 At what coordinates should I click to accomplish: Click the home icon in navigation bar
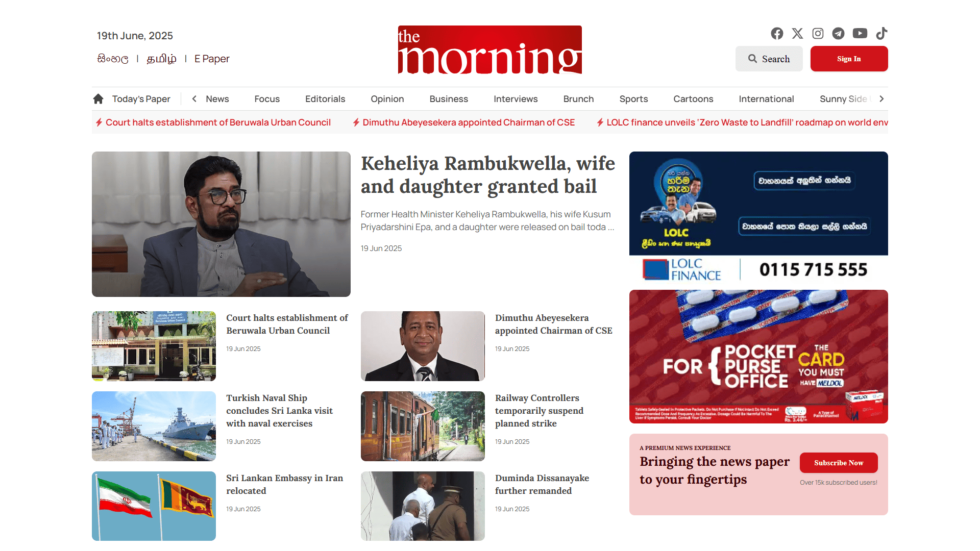pos(98,98)
